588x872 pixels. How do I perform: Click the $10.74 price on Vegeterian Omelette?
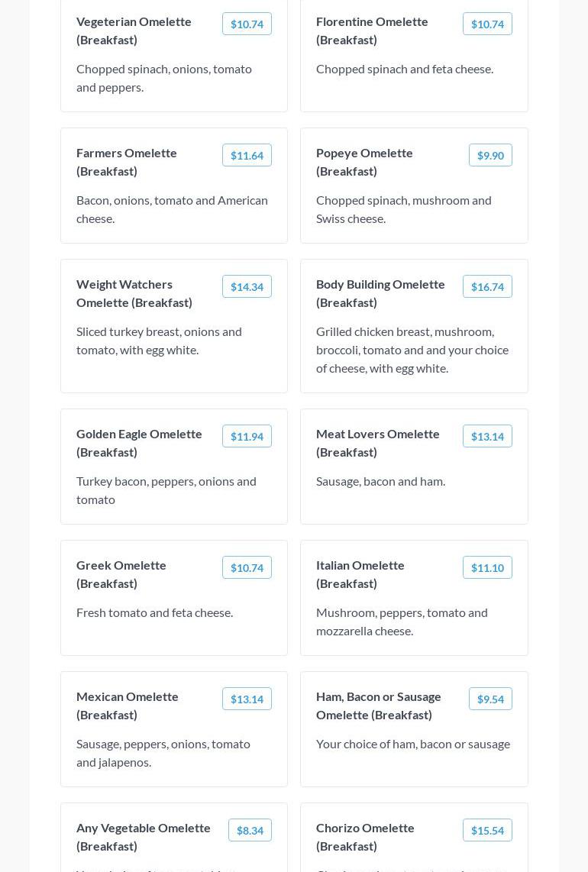247,24
